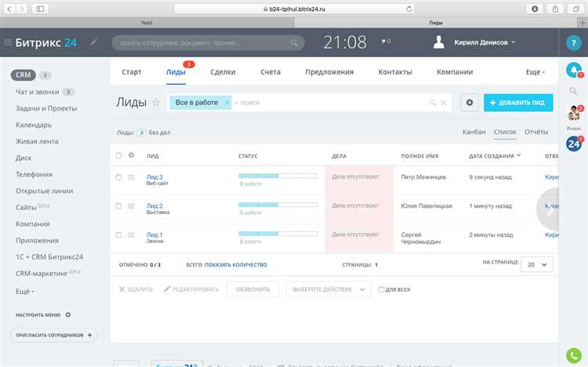Click the gear next to Настроить меню
588x367 pixels.
68,314
